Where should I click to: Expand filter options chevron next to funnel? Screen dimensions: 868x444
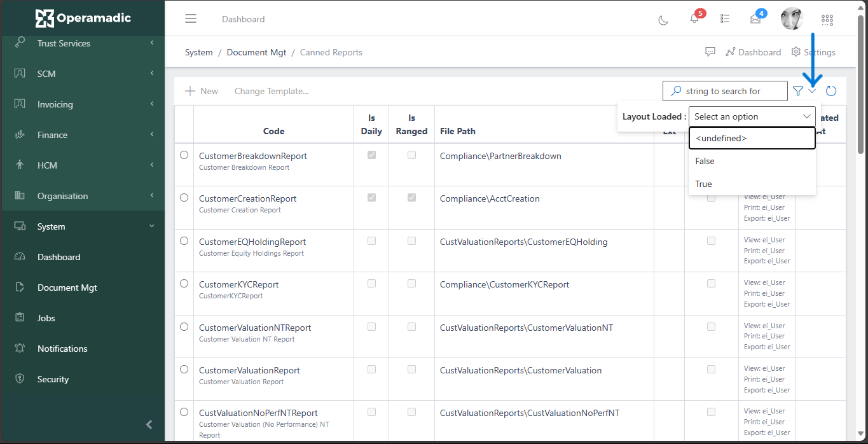[x=812, y=91]
